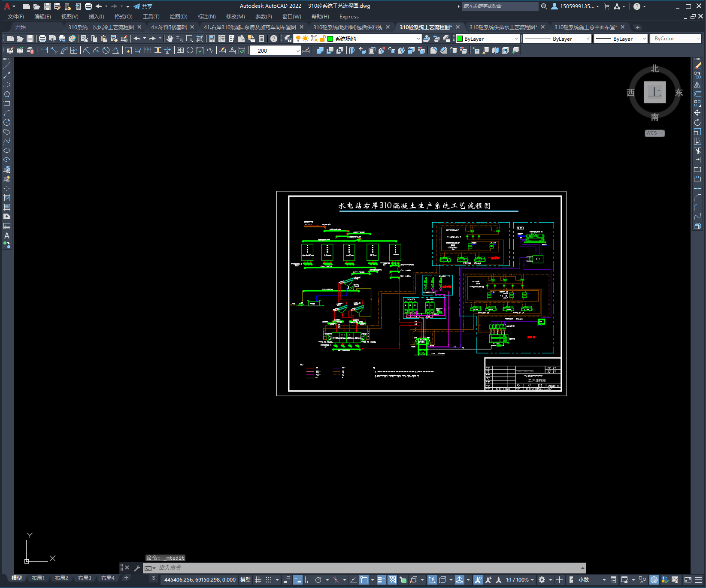Image resolution: width=706 pixels, height=588 pixels.
Task: Expand the command line history arrow
Action: click(582, 568)
